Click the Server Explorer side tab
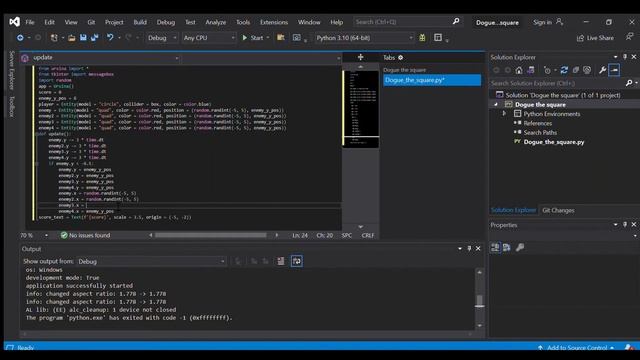 (x=11, y=70)
